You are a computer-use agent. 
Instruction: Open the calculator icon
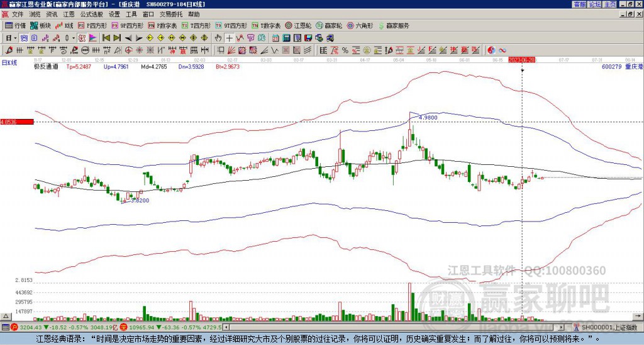tap(286, 38)
